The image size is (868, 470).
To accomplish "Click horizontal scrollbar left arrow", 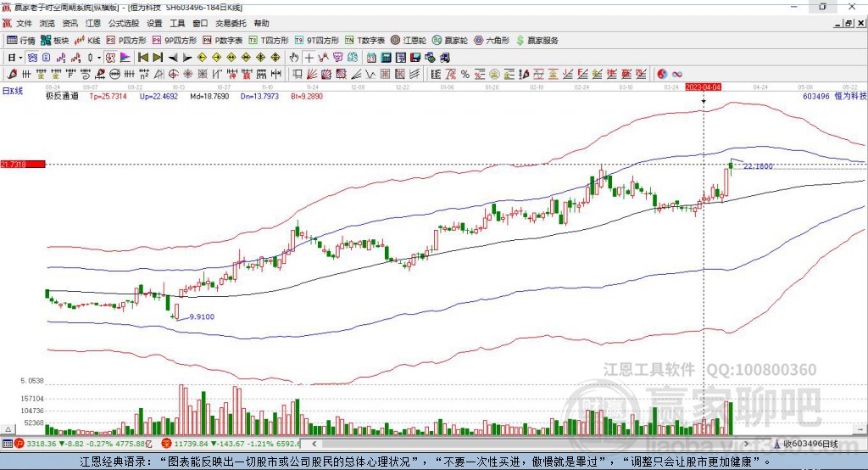I will point(314,444).
